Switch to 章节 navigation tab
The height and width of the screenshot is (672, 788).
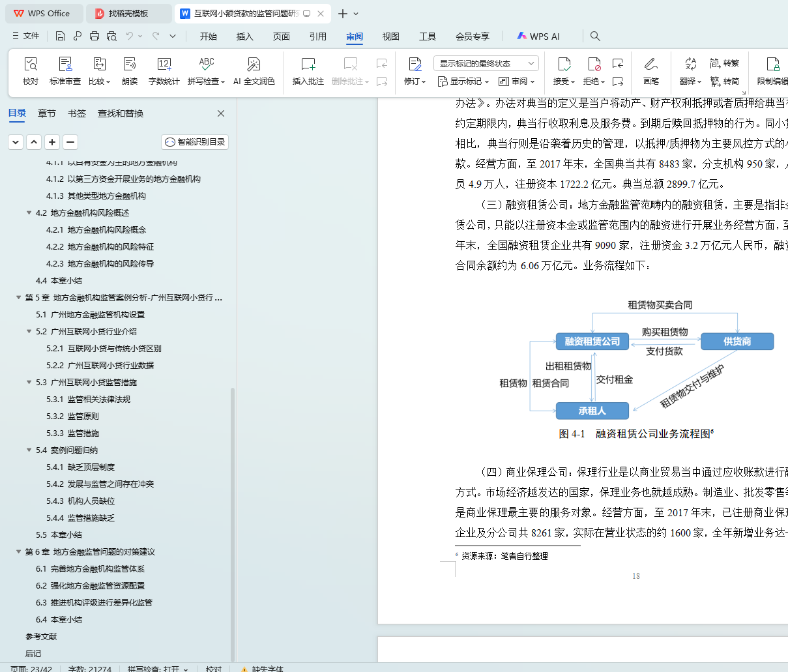click(x=47, y=113)
